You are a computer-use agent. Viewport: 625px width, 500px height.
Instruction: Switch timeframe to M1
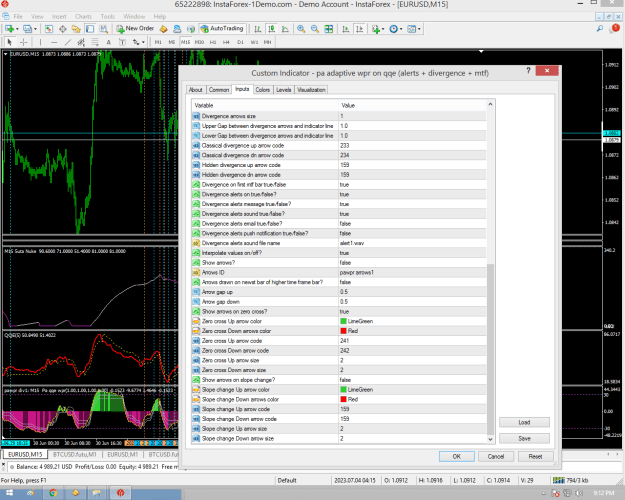point(158,42)
